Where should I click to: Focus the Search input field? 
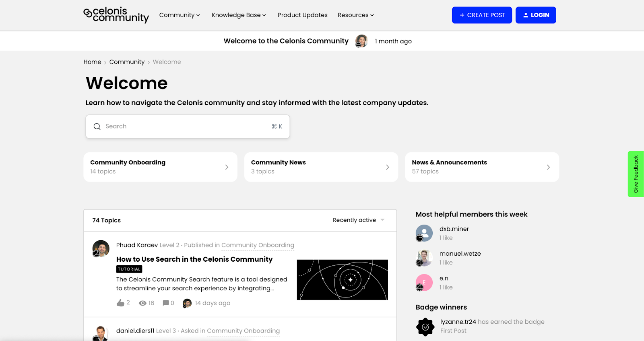[188, 126]
